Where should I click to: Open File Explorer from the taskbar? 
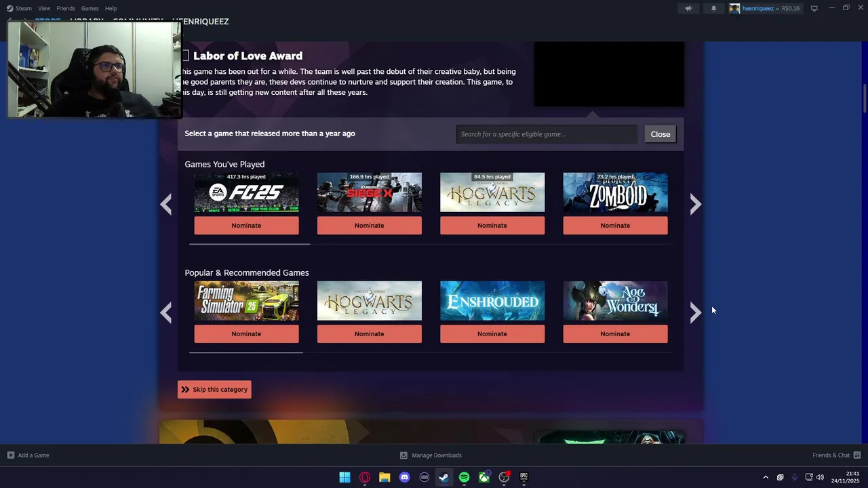pos(384,477)
